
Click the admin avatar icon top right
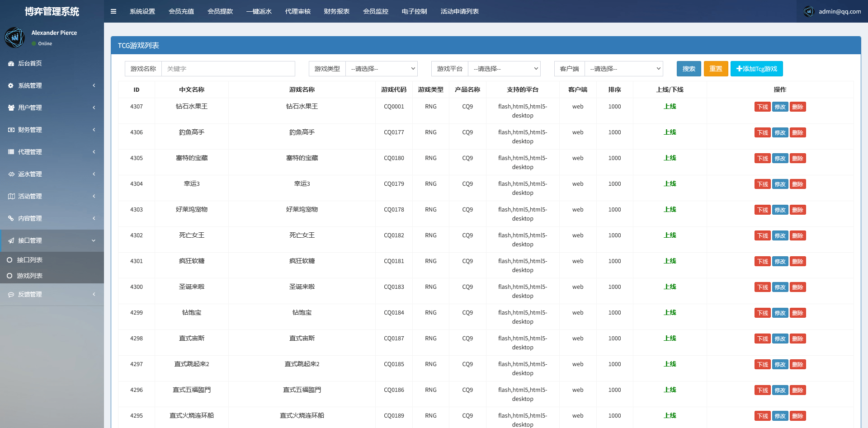tap(809, 11)
